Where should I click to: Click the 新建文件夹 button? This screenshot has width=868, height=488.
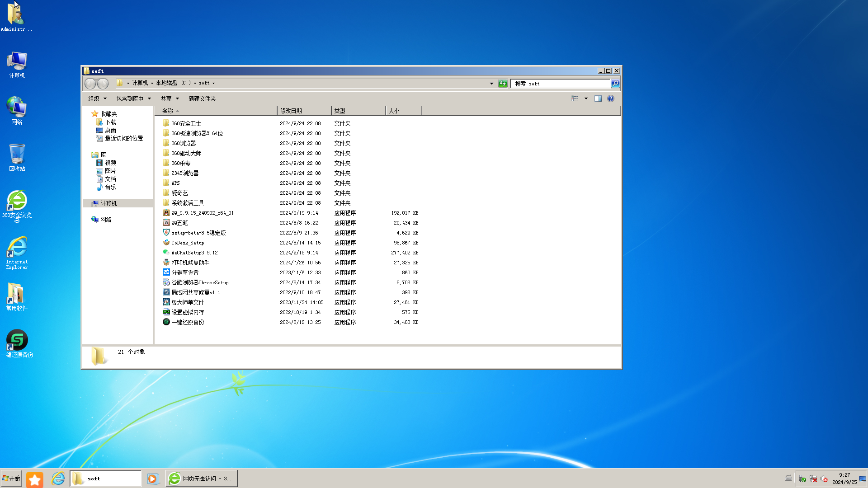coord(202,99)
